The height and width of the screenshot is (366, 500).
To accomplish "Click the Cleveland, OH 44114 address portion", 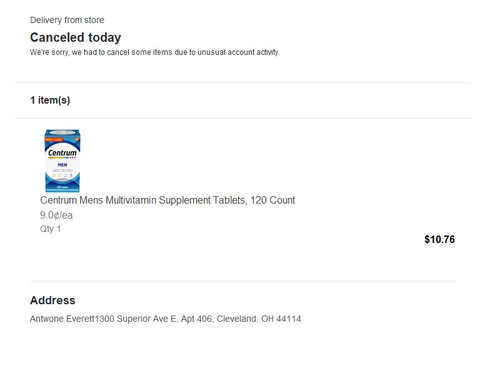I will (259, 319).
